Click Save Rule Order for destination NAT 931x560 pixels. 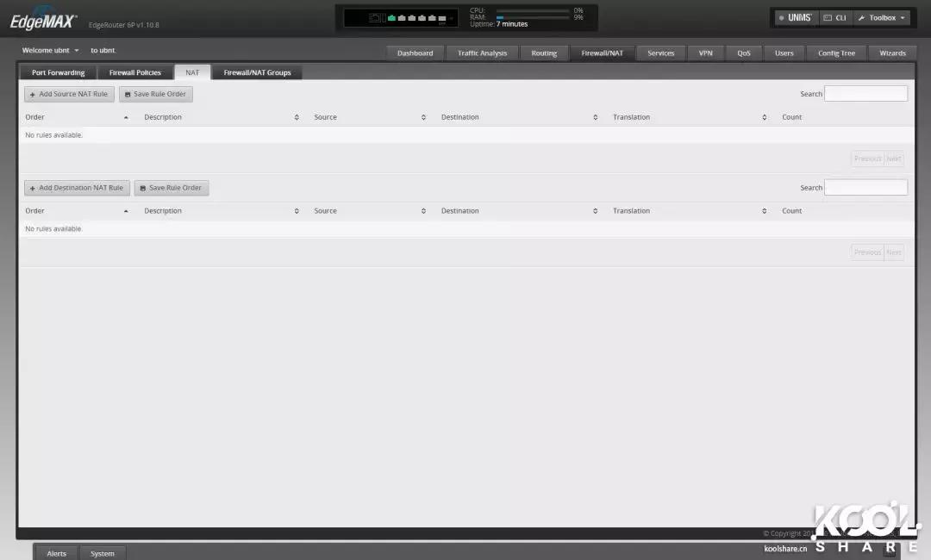[x=171, y=188]
